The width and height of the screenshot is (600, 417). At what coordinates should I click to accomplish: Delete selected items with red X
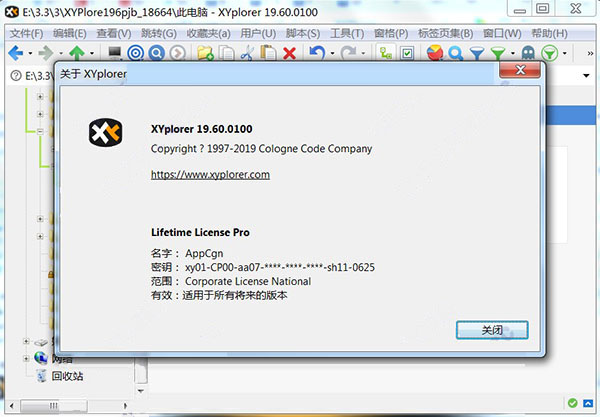click(289, 53)
